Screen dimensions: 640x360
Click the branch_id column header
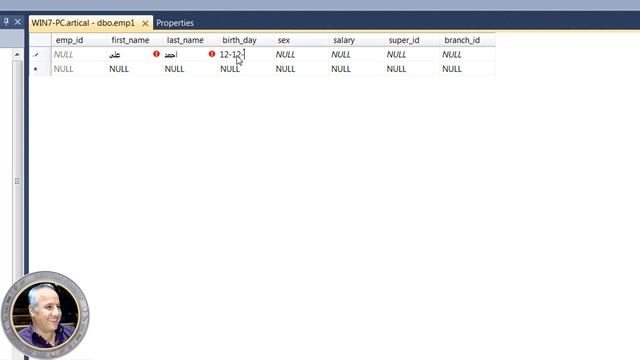click(x=468, y=40)
